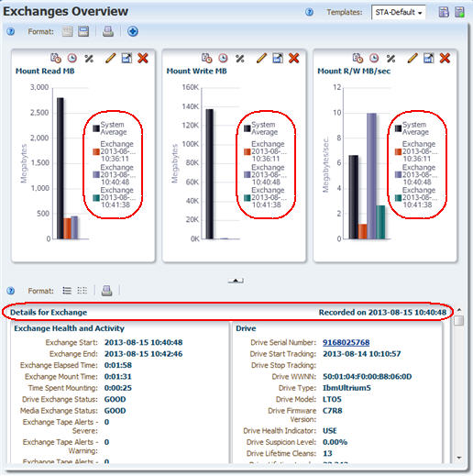Click the printer icon in details toolbar

(106, 291)
